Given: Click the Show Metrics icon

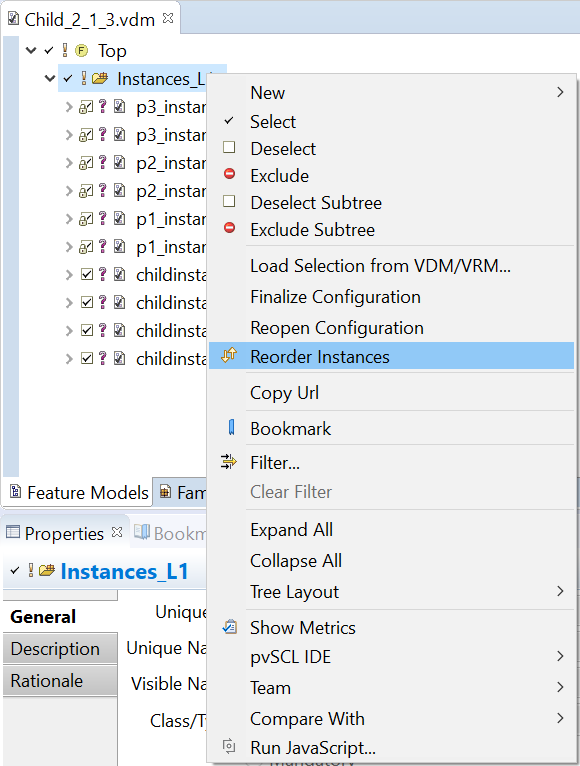Looking at the screenshot, I should tap(230, 626).
